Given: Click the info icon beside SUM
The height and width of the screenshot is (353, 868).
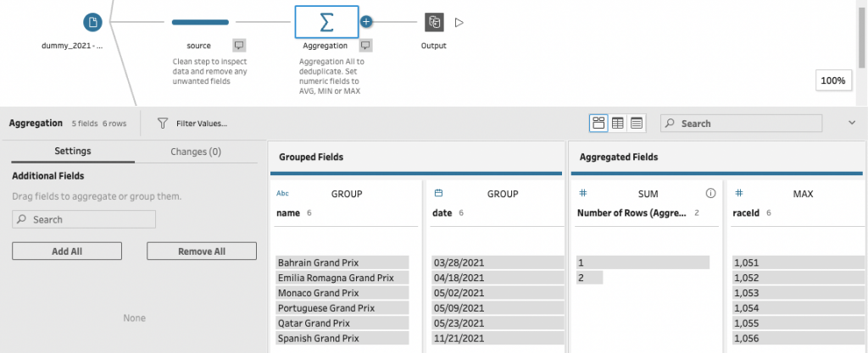Looking at the screenshot, I should point(710,194).
